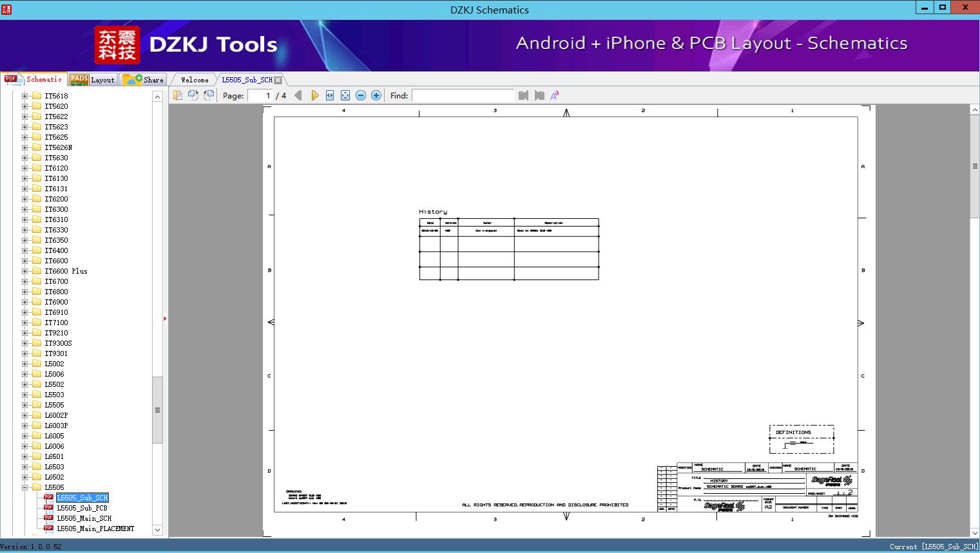The width and height of the screenshot is (980, 553).
Task: Click the tree panel scrollbar thumb
Action: coord(157,409)
